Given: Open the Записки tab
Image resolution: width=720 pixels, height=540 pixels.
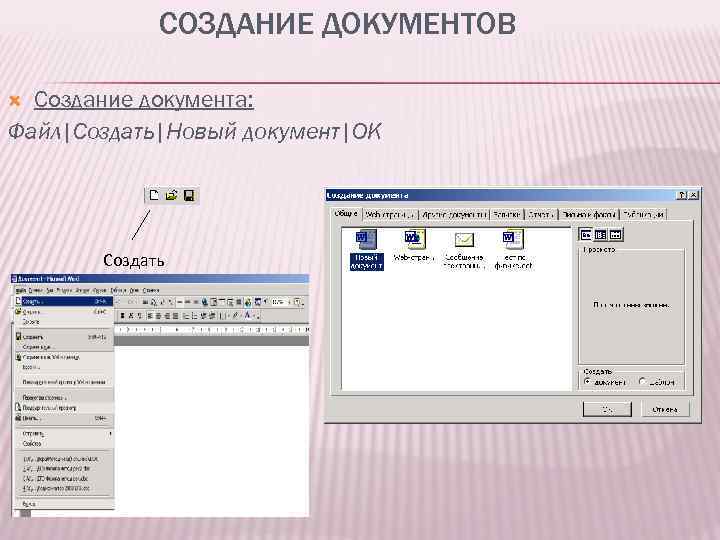Looking at the screenshot, I should coord(507,214).
